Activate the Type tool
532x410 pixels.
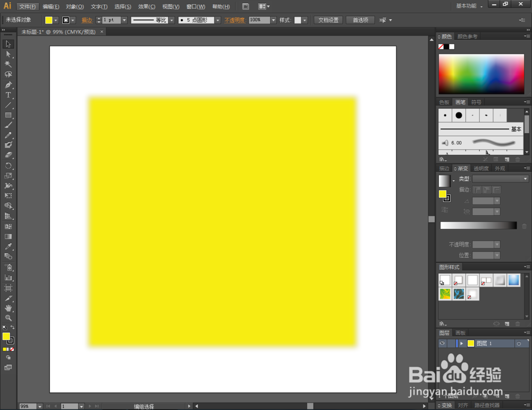[8, 95]
